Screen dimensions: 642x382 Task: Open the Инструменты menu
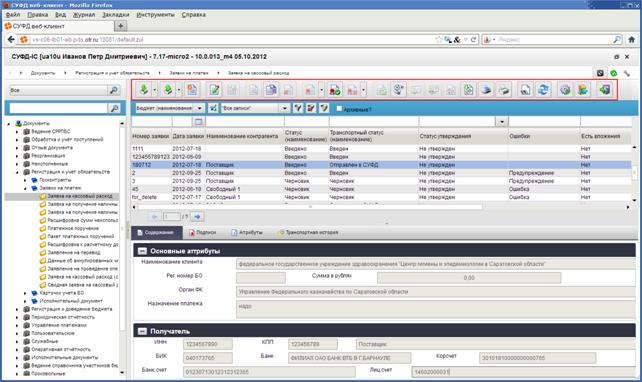(155, 15)
